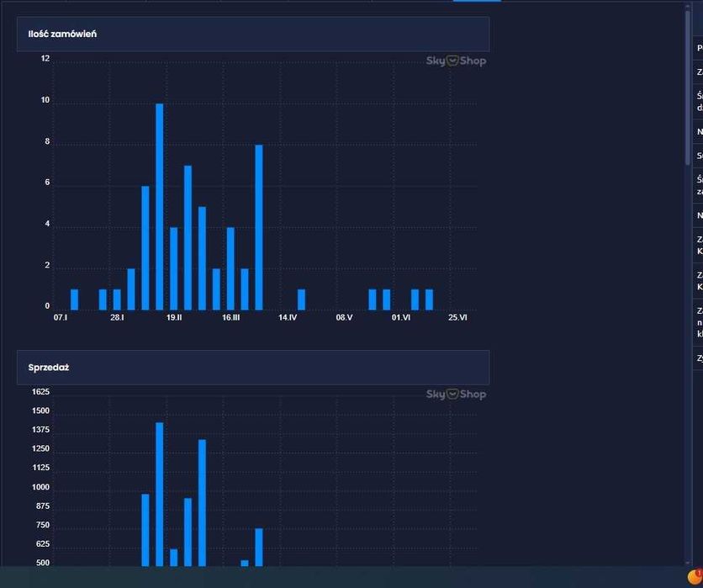The height and width of the screenshot is (588, 703).
Task: Click the '07.I' date axis label
Action: pyautogui.click(x=60, y=317)
